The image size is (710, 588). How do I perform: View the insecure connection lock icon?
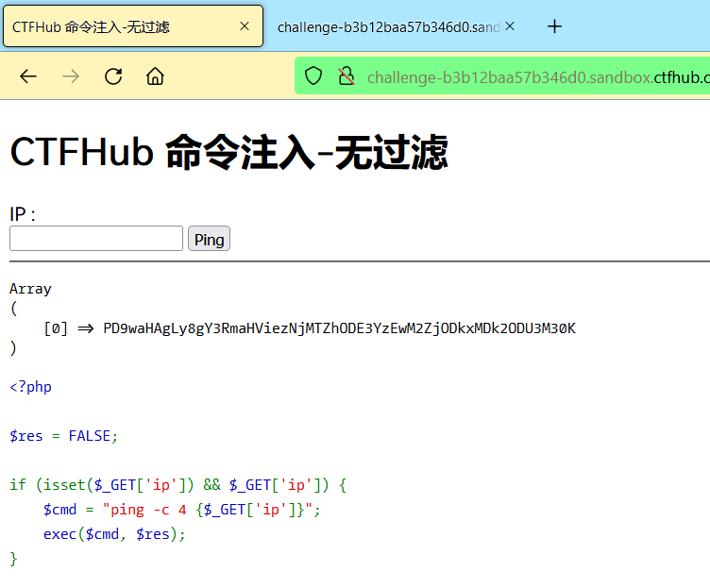click(x=347, y=76)
